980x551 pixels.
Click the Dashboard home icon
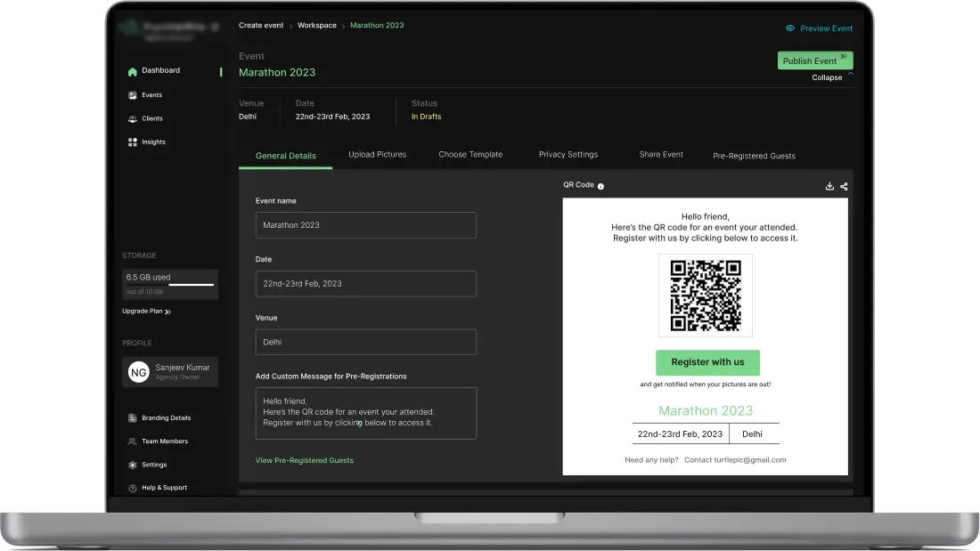(133, 71)
